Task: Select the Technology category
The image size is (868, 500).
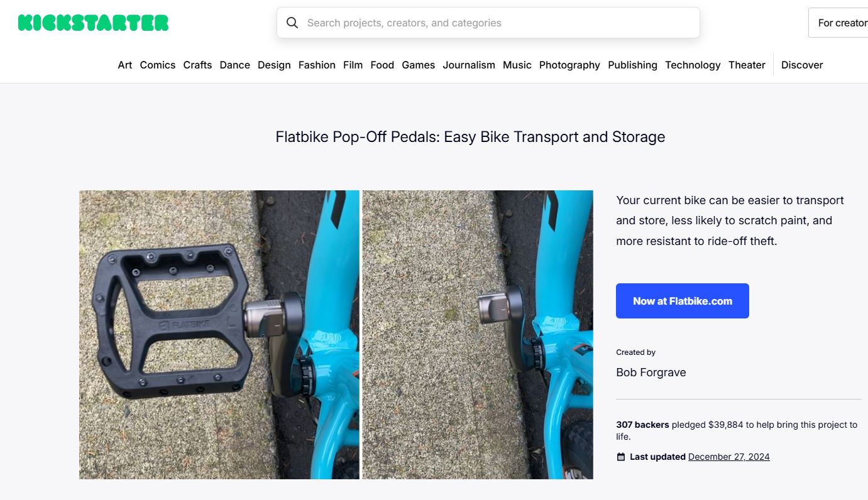Action: (x=693, y=65)
